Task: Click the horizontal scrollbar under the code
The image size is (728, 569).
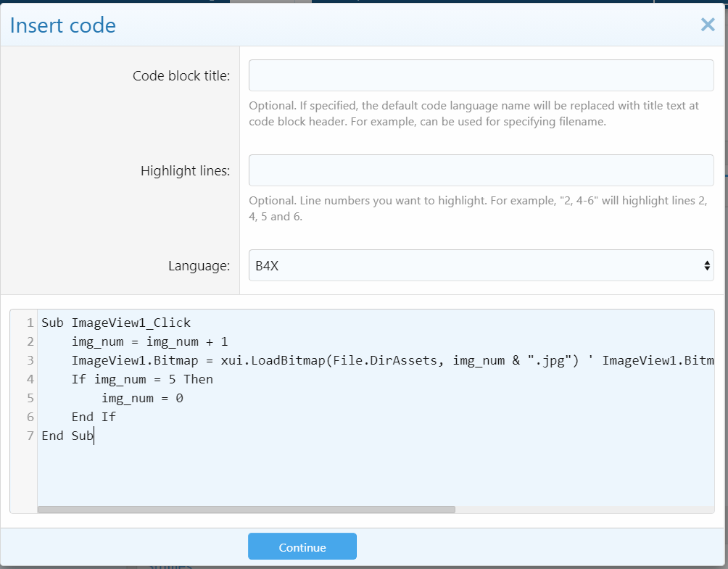Action: 247,510
